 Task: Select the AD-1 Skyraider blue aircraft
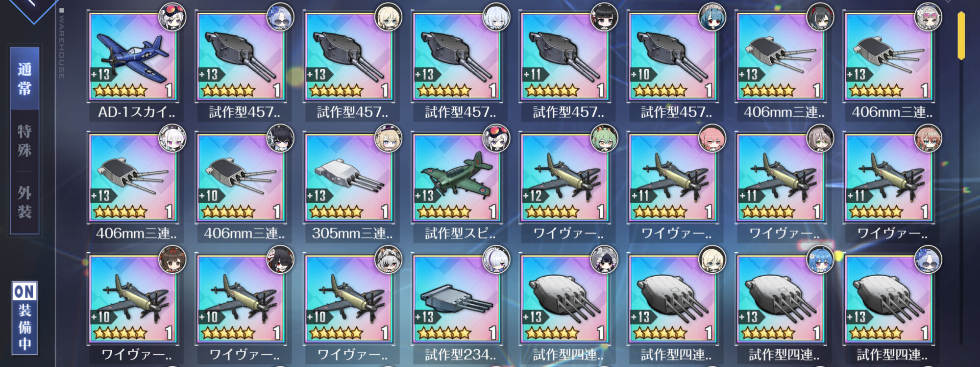coord(132,56)
